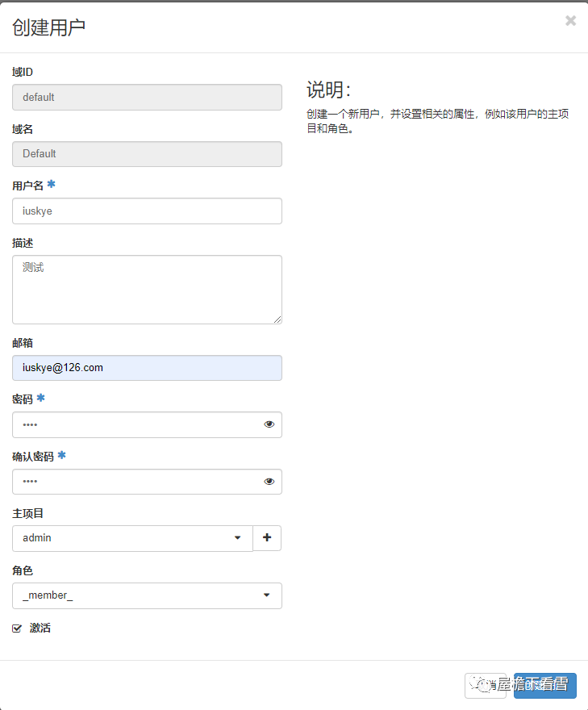This screenshot has width=588, height=710.
Task: Click the 角色 label
Action: (x=23, y=570)
